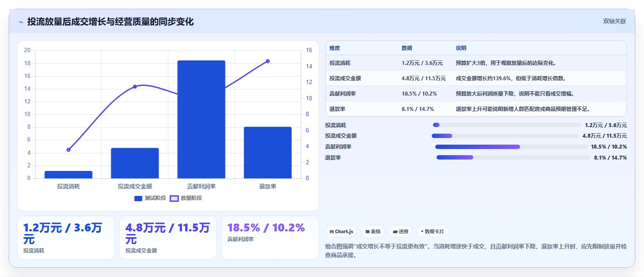Click the 双轴关联 tag in the header
Image resolution: width=644 pixels, height=277 pixels.
pyautogui.click(x=615, y=21)
